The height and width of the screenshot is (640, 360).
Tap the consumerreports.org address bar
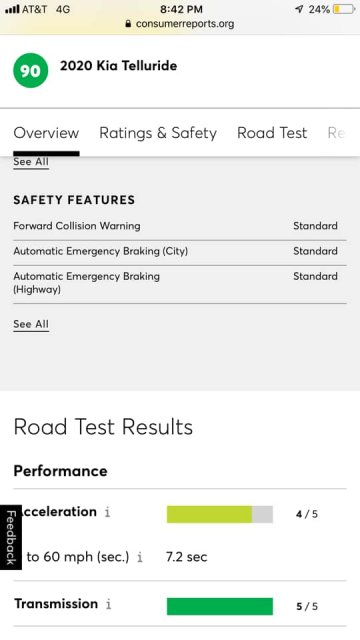point(180,24)
